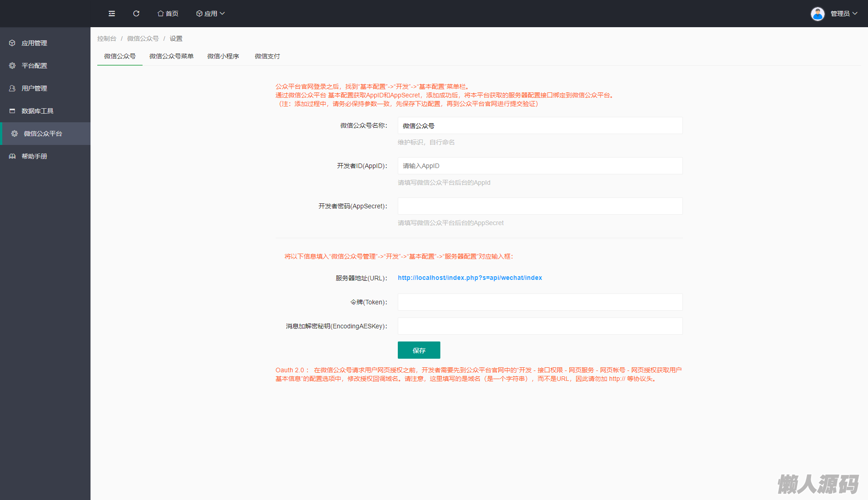Click the cube icon beside 应用管理

point(12,43)
